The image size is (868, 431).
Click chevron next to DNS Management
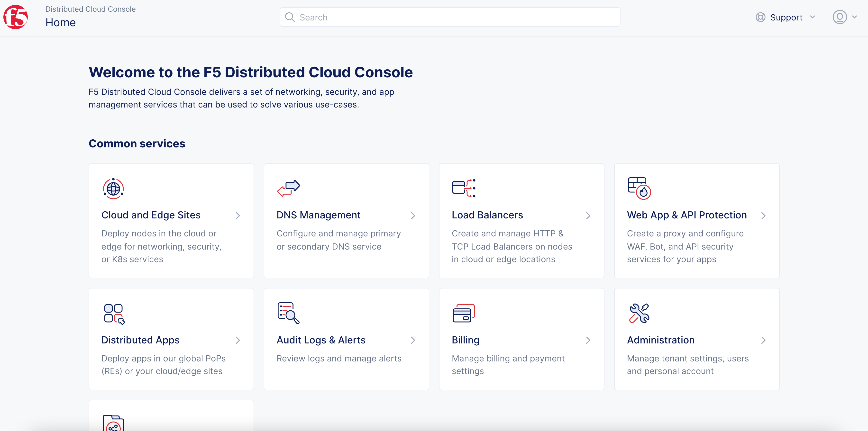(413, 215)
